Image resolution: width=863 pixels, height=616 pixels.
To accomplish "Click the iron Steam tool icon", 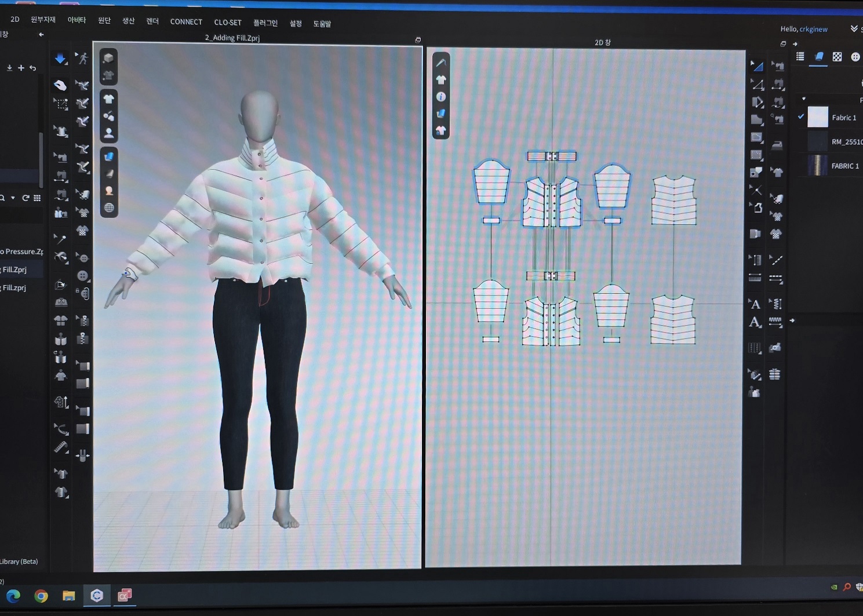I will click(777, 145).
